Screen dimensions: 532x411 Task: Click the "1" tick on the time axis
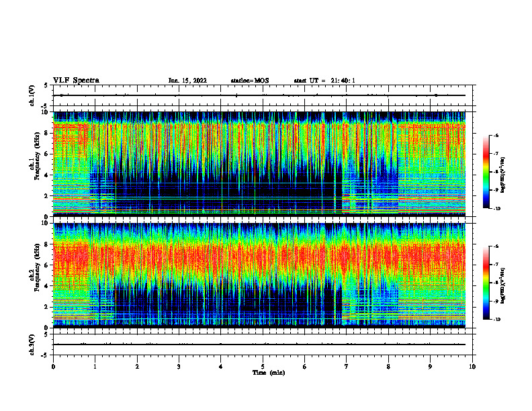(x=95, y=367)
